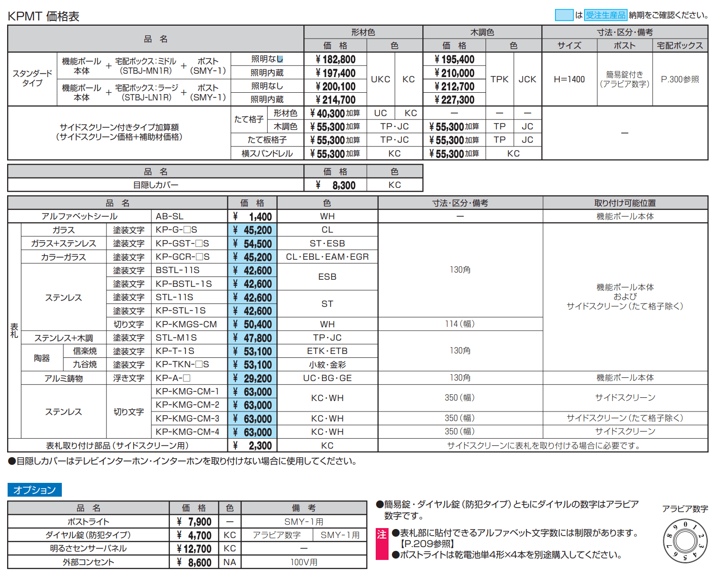Select the 目隠しカバー row name
The width and height of the screenshot is (721, 588).
[x=156, y=185]
